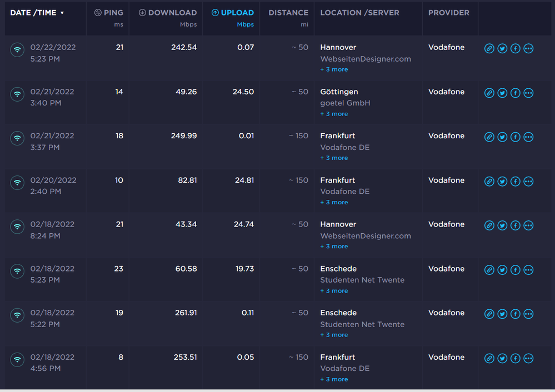This screenshot has width=555, height=392.
Task: Share 02/22/2022 5:23 PM result on Facebook
Action: click(516, 48)
